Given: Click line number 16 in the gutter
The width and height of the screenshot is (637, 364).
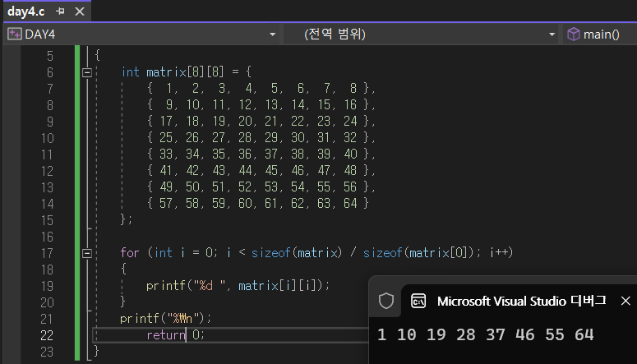Looking at the screenshot, I should (x=47, y=237).
